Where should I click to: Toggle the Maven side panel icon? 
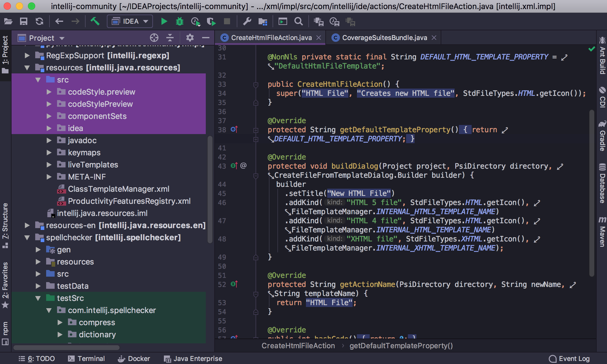[x=601, y=230]
